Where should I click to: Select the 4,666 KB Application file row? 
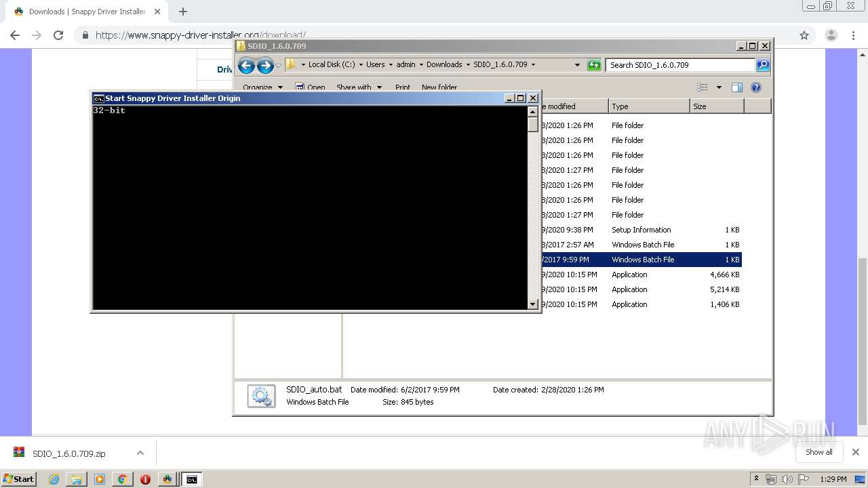pos(641,274)
